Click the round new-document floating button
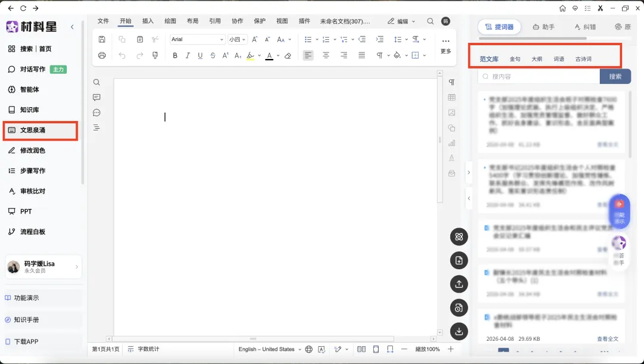 459,260
